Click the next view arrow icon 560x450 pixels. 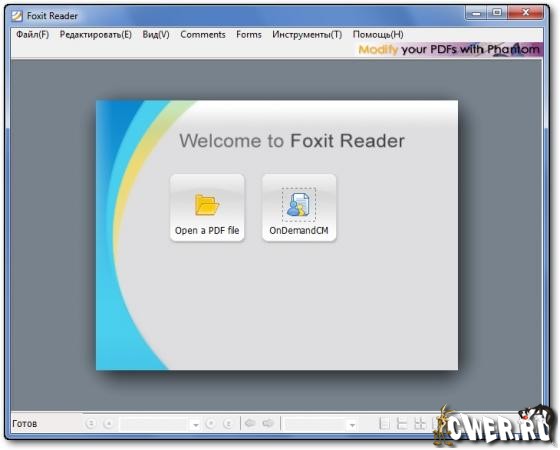pyautogui.click(x=268, y=424)
